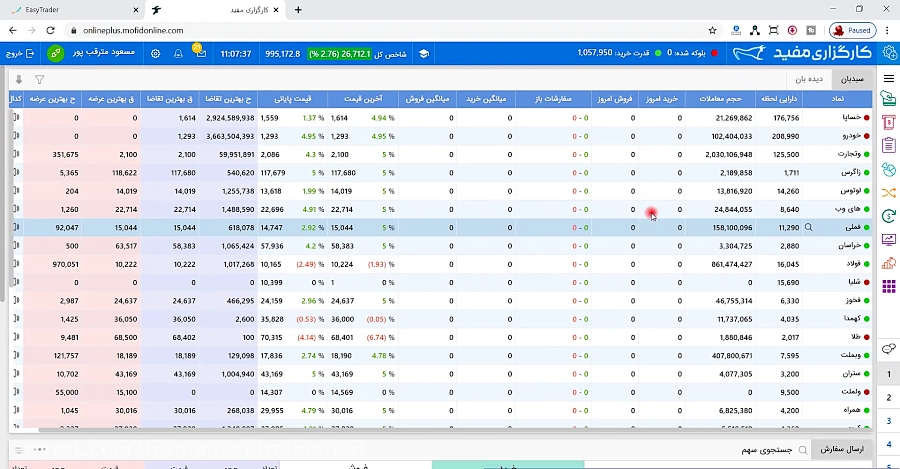
Task: Open the notifications bell icon
Action: tap(178, 53)
